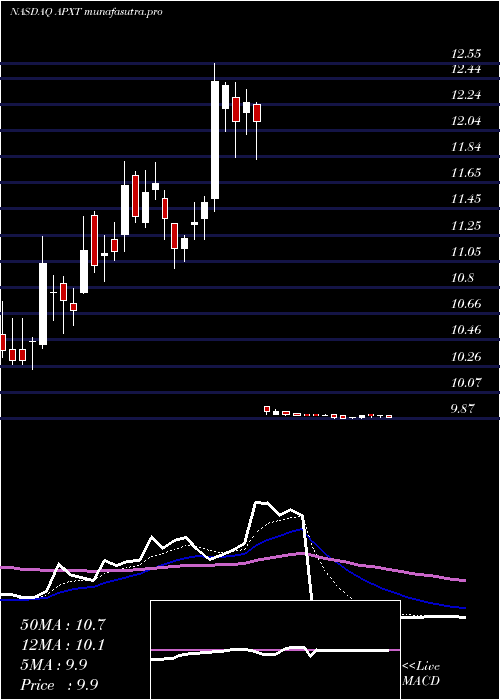
Task: Select the 10.26 price axis label
Action: pos(466,357)
